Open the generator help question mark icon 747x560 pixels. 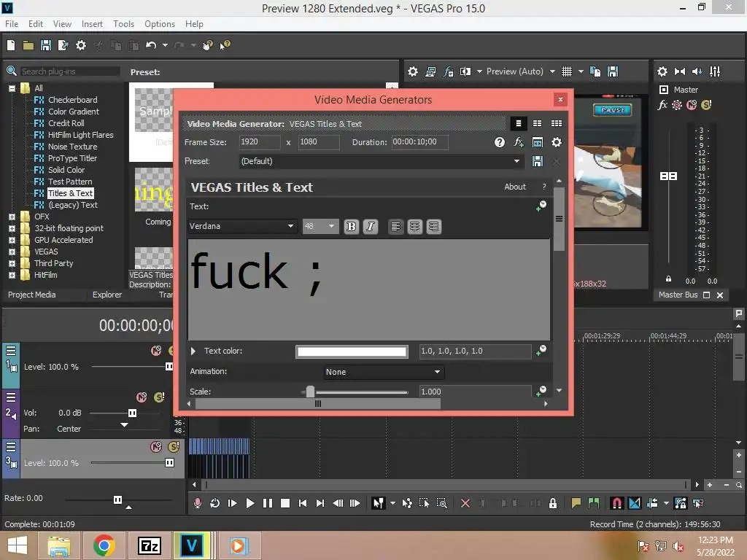pyautogui.click(x=499, y=142)
